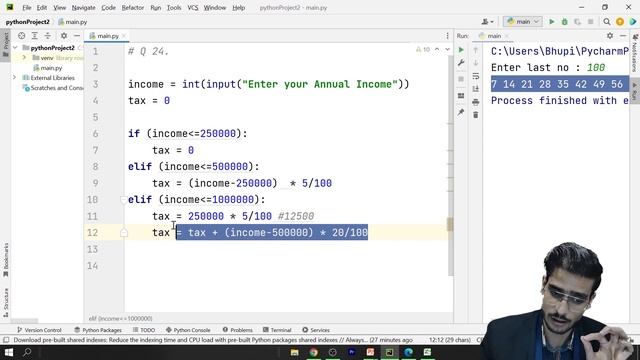Click the warnings count indicator
The image size is (640, 360).
(422, 49)
